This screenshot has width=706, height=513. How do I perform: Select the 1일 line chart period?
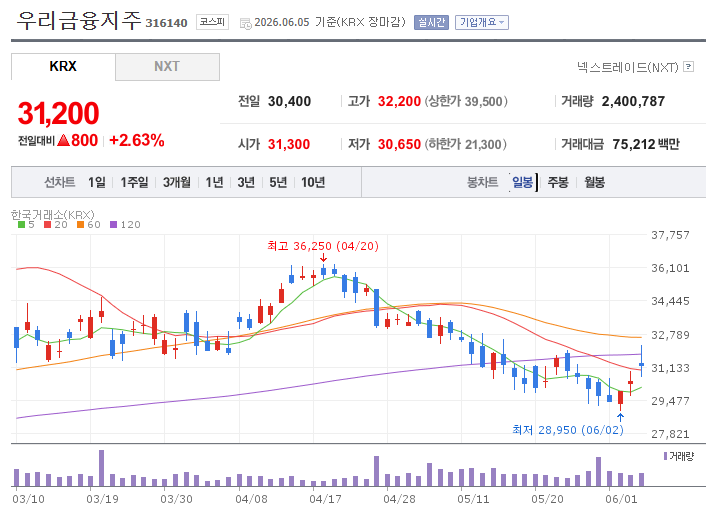coord(96,182)
